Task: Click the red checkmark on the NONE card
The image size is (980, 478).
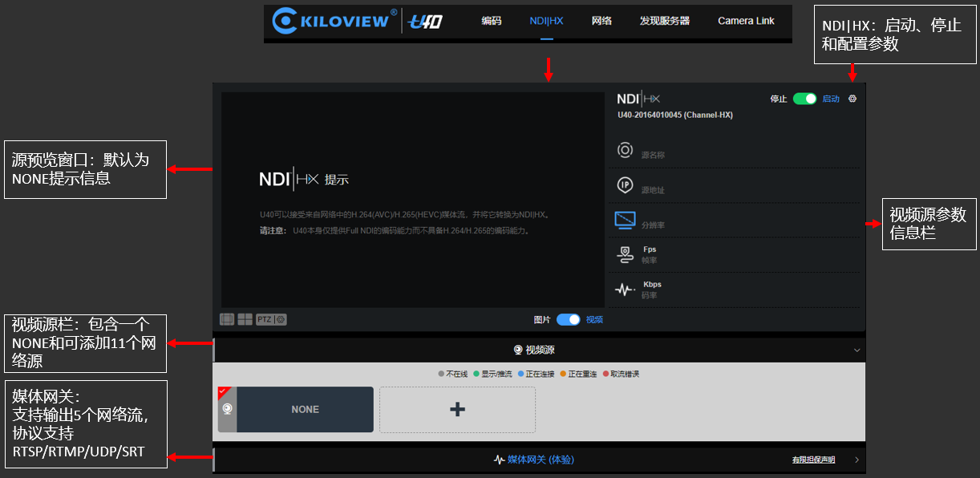Action: click(224, 391)
